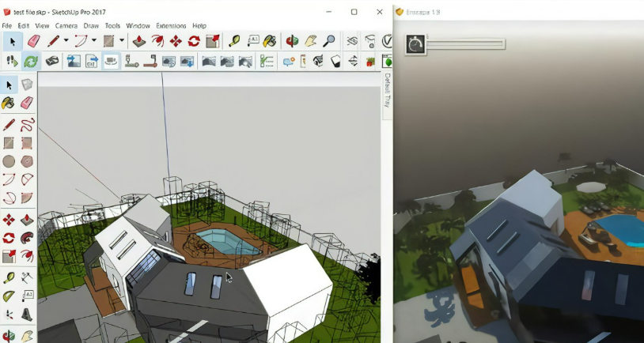This screenshot has height=343, width=644.
Task: Select the Orbit tool in top toolbar
Action: 292,41
